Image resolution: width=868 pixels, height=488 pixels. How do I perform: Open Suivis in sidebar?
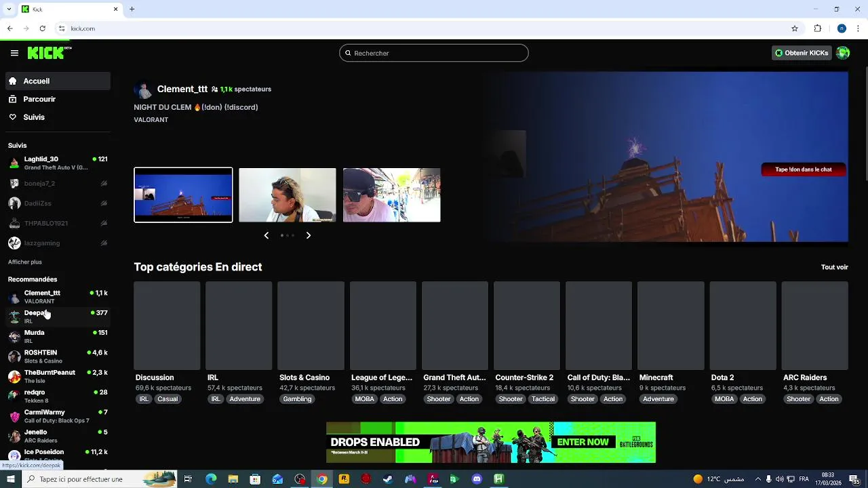[58, 117]
